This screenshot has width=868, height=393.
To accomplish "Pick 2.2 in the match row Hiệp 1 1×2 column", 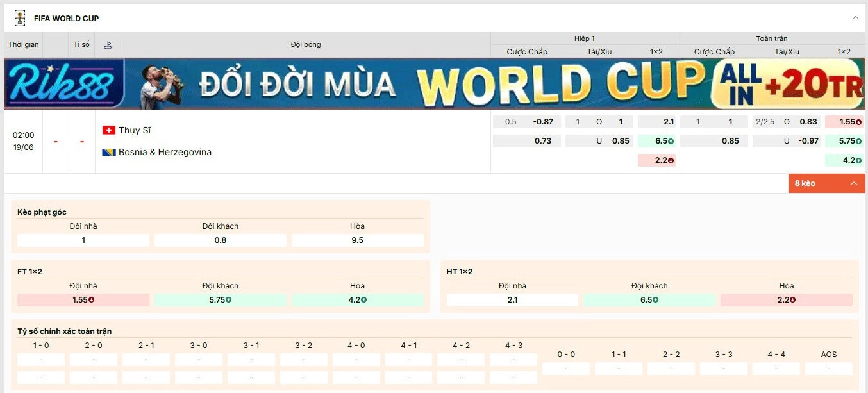I will pos(657,160).
